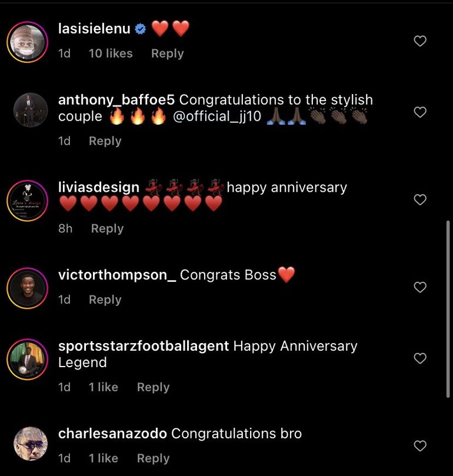Open the sportsstarzfootballagent username
The width and height of the screenshot is (453, 476).
coord(144,347)
